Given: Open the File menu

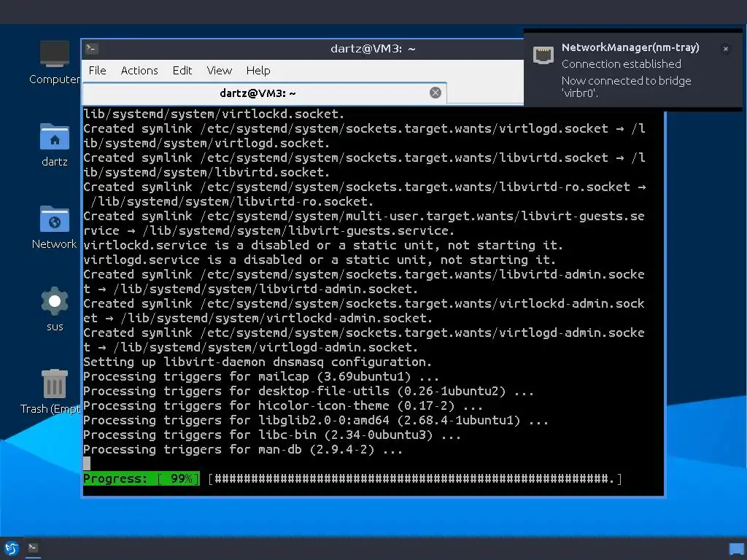Looking at the screenshot, I should pos(97,71).
